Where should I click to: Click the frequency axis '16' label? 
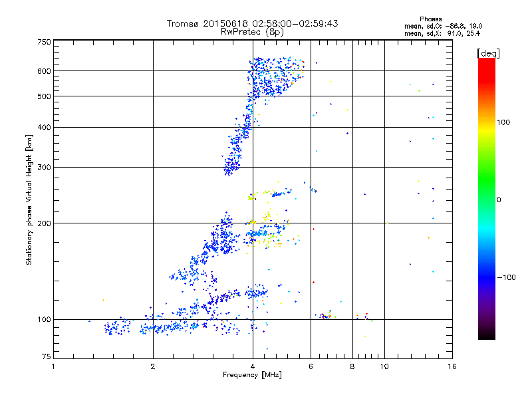tap(452, 366)
